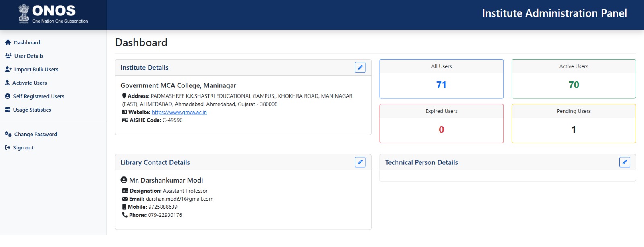The image size is (644, 247).
Task: Open the Pending Users card
Action: tap(574, 124)
